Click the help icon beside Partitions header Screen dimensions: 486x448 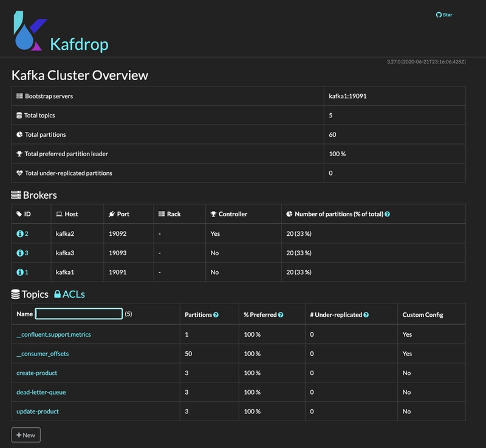point(216,315)
